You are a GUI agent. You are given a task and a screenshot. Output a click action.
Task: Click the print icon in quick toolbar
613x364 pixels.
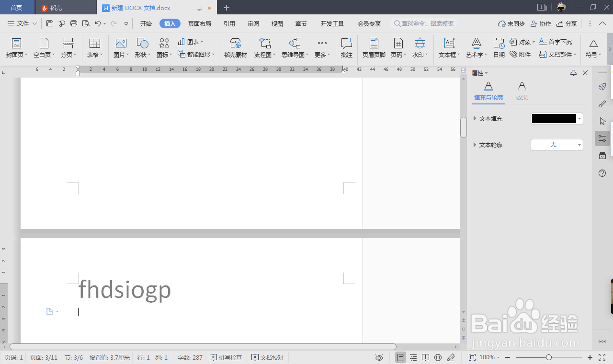click(x=74, y=23)
